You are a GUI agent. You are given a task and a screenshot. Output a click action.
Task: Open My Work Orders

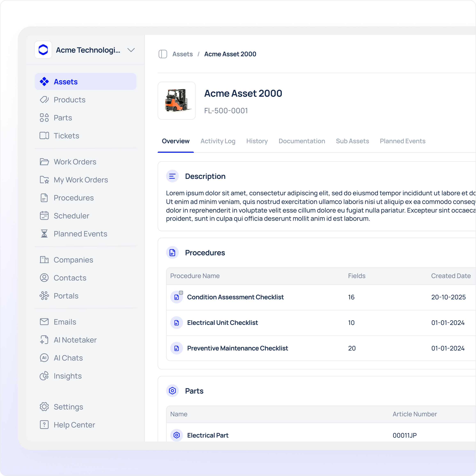(x=81, y=180)
